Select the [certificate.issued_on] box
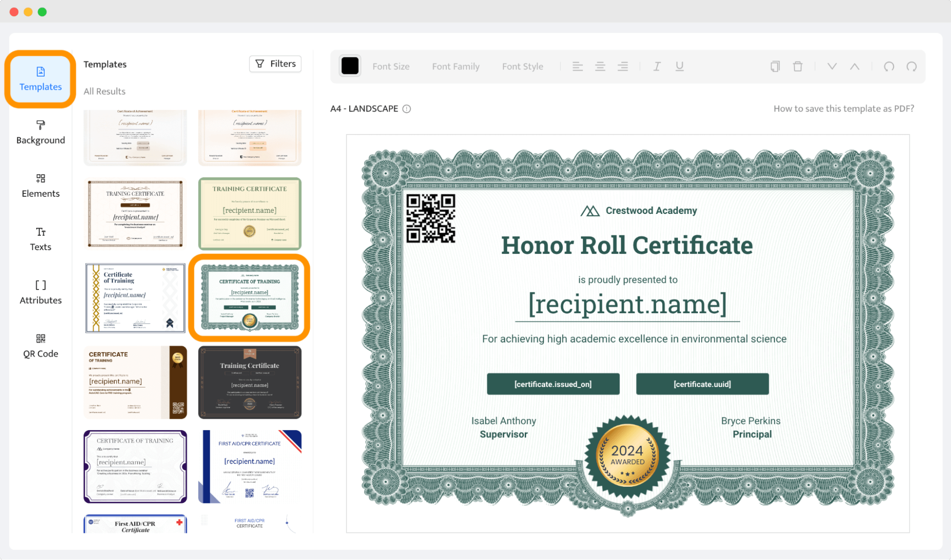This screenshot has height=560, width=951. pos(553,384)
